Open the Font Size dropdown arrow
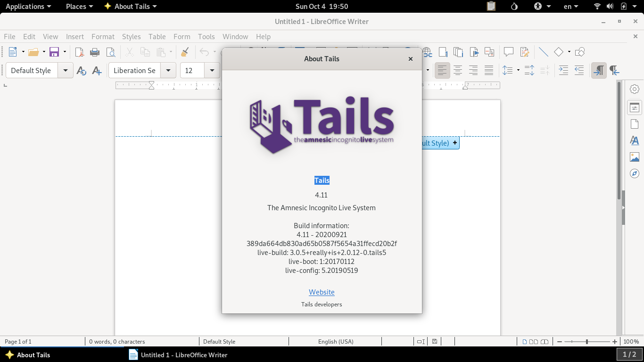 212,71
